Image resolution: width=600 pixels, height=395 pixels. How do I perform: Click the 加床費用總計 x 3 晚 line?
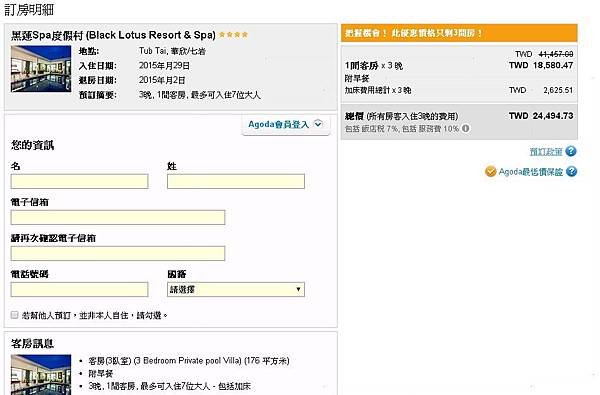coord(378,90)
